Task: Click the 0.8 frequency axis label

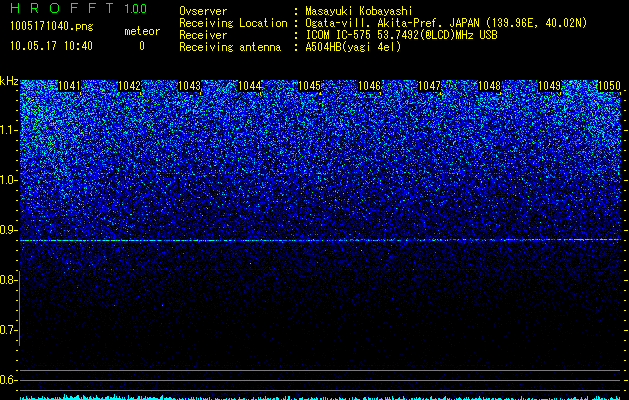Action: (9, 280)
